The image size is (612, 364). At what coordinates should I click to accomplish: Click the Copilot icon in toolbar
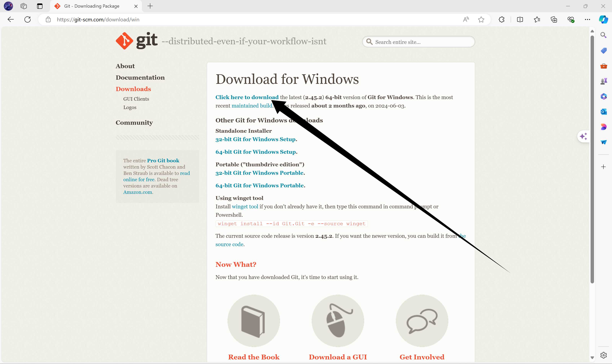tap(603, 19)
